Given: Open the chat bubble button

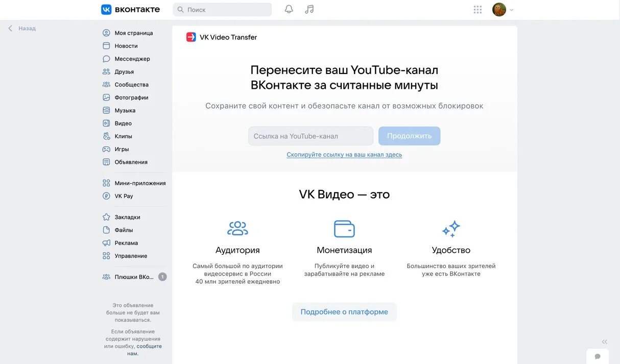Looking at the screenshot, I should tap(598, 356).
